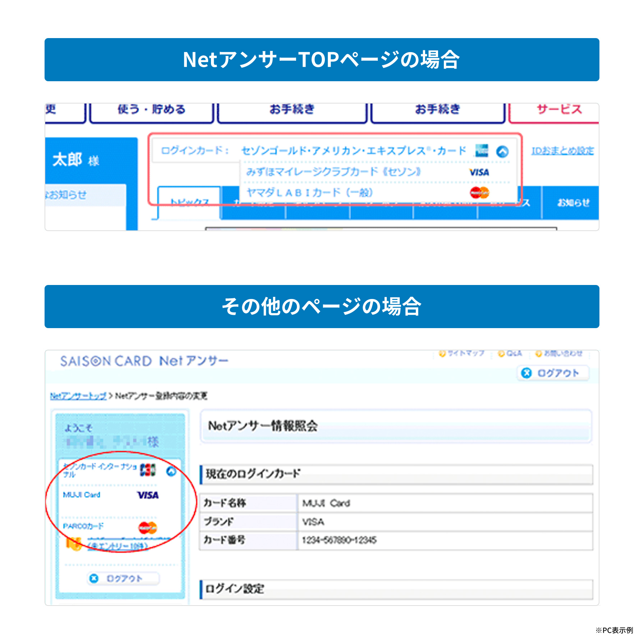Click the Mastercard logo beside ヤマダLABIカード
644x644 pixels.
479,193
